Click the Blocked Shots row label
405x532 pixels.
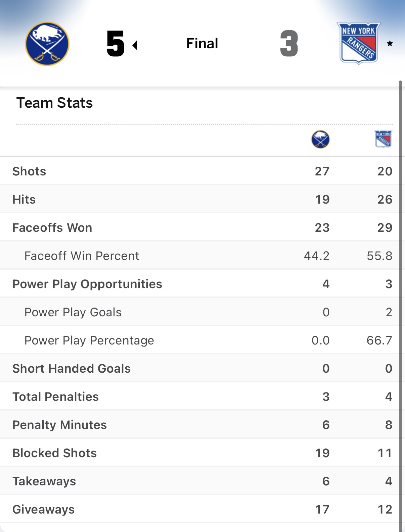[54, 453]
